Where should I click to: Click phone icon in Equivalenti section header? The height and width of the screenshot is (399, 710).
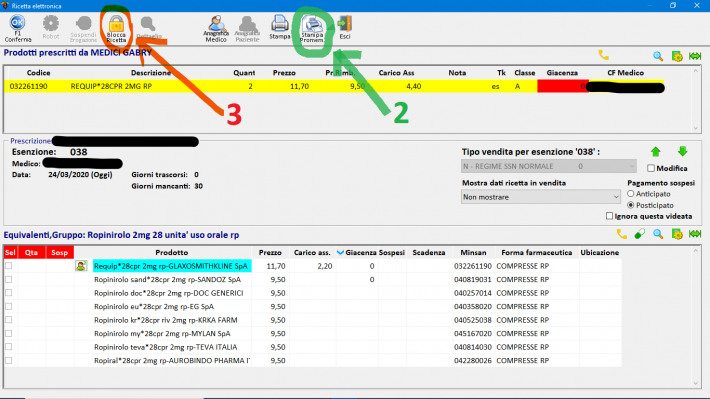pos(622,234)
